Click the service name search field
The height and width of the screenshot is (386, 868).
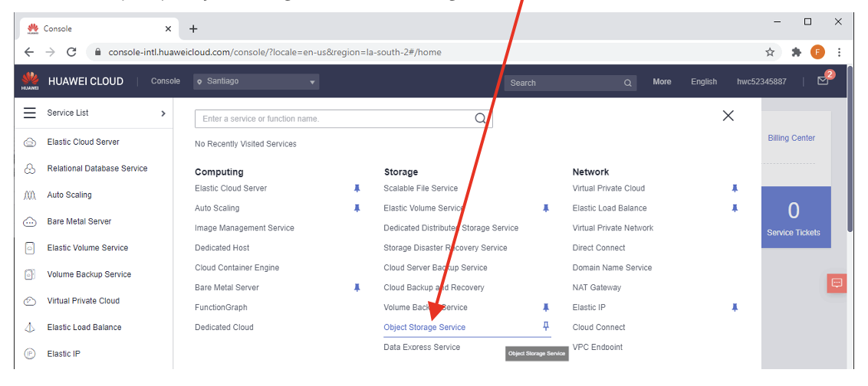click(x=334, y=119)
